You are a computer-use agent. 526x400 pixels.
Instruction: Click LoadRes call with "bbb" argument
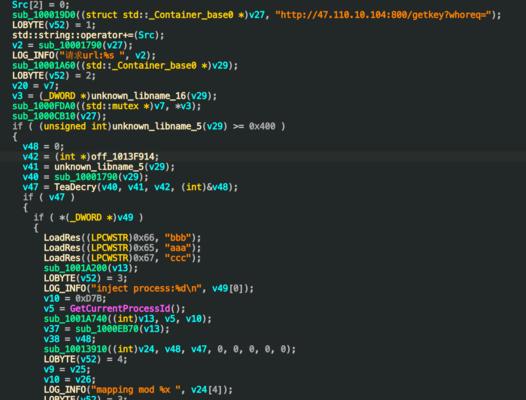[x=122, y=238]
